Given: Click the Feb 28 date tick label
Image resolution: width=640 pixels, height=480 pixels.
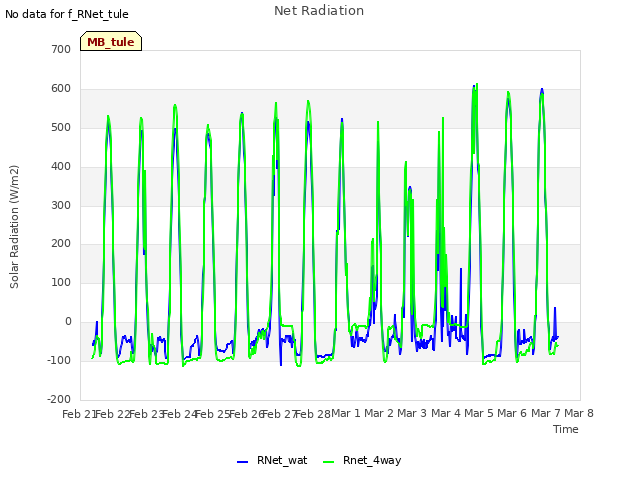Looking at the screenshot, I should coord(313,414).
